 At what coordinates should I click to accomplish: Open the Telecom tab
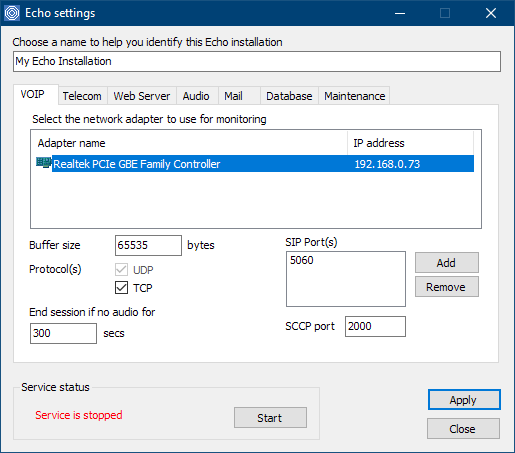coord(82,96)
